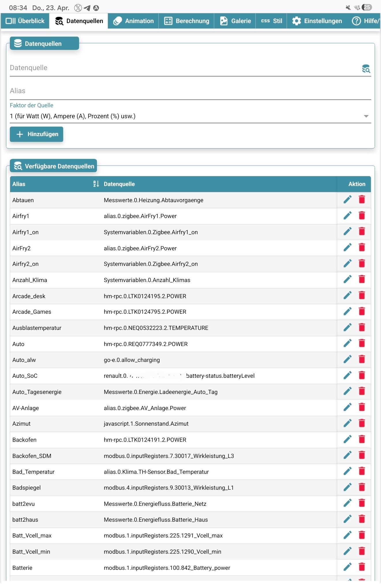
Task: Edit the Arcade_desk alias entry
Action: (348, 296)
